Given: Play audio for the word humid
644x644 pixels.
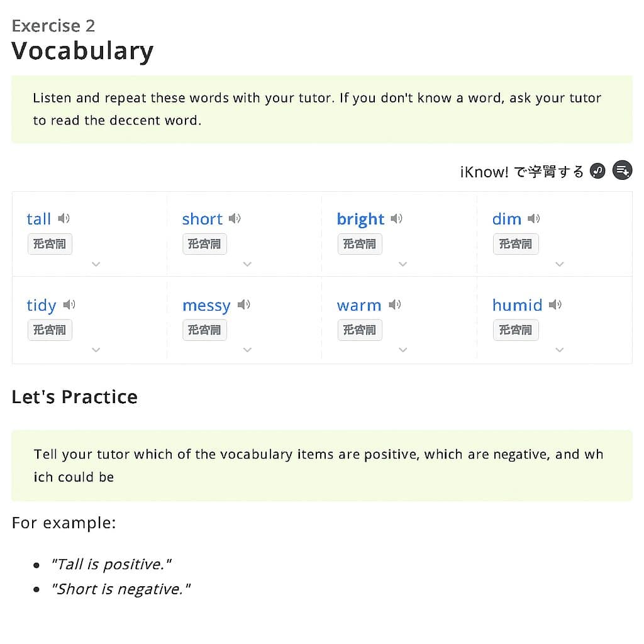Looking at the screenshot, I should coord(555,305).
